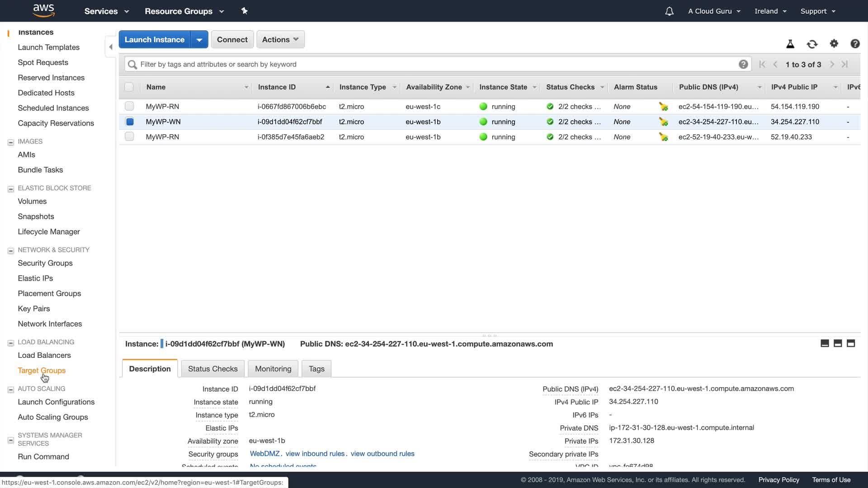Click the pin shortcuts icon in navbar
868x488 pixels.
244,11
